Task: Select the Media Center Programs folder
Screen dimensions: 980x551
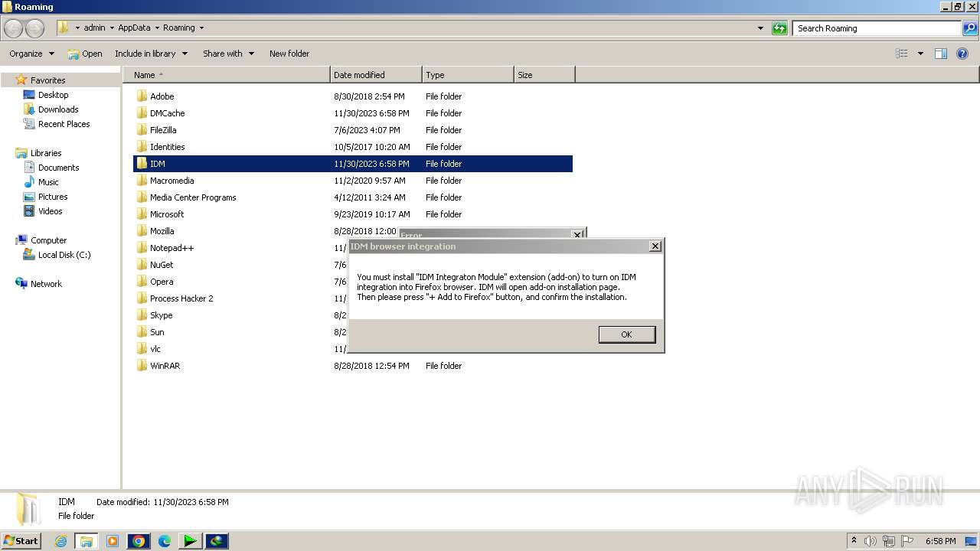Action: point(193,197)
